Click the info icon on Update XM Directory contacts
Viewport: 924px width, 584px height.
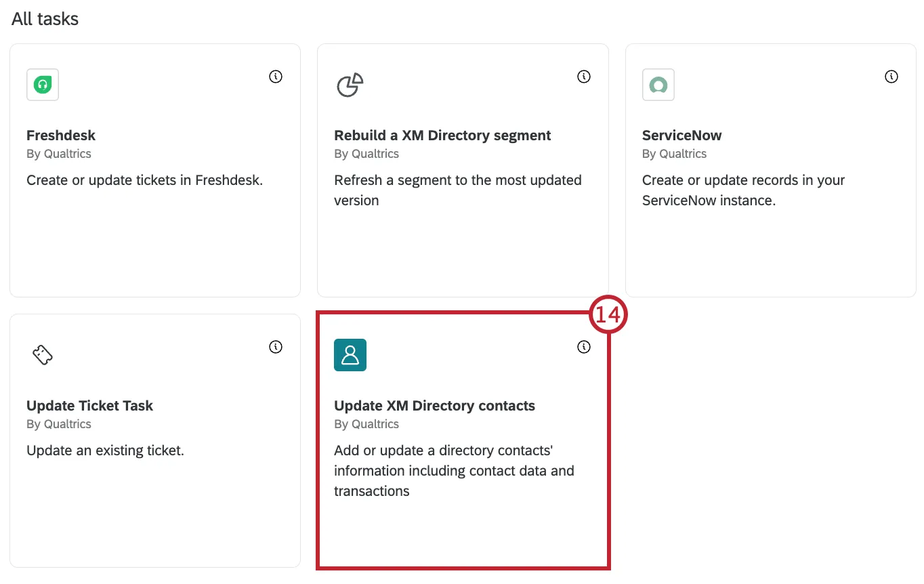[584, 346]
